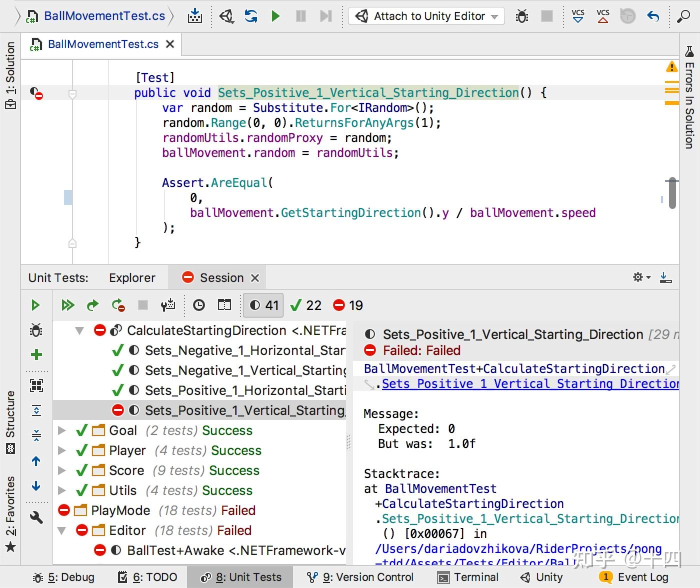Open search with the magnifier icon

[683, 15]
